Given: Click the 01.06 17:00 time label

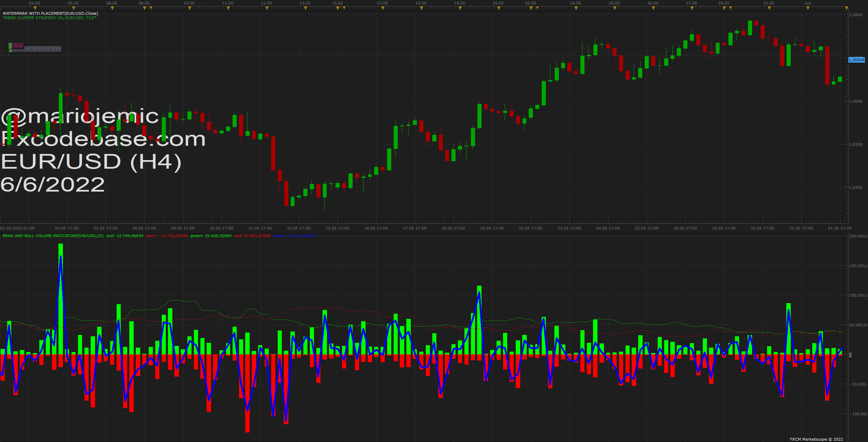Looking at the screenshot, I should tap(840, 228).
